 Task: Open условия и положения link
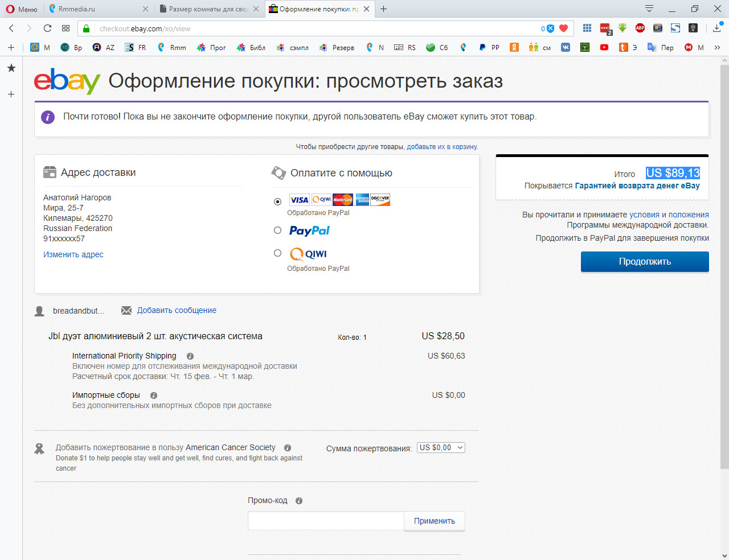pyautogui.click(x=669, y=215)
